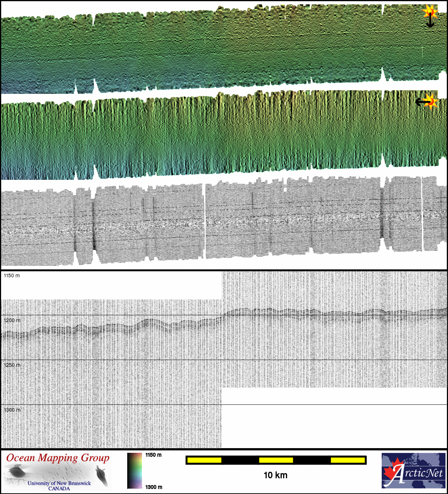Click the 1150 m depth label in profile
448x494 pixels.
coord(12,275)
